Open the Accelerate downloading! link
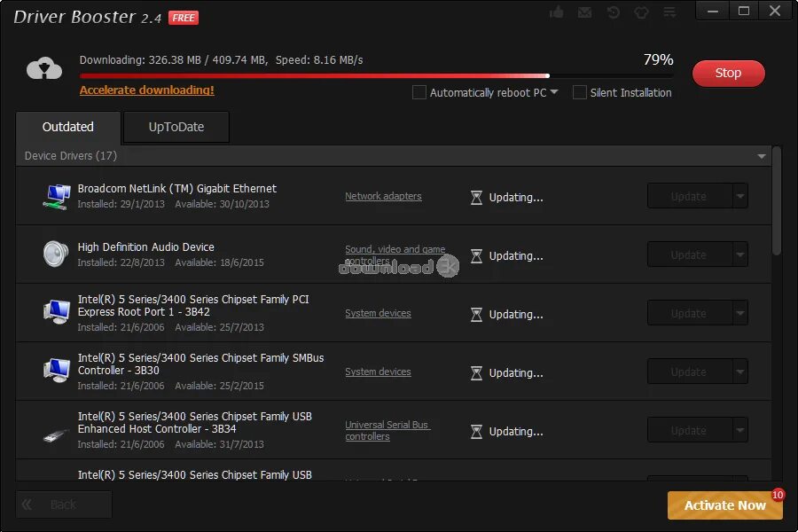This screenshot has height=532, width=798. pos(147,90)
